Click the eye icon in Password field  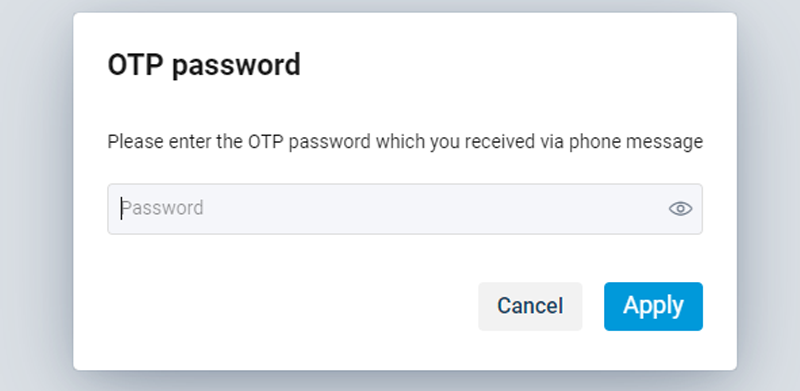pos(680,209)
